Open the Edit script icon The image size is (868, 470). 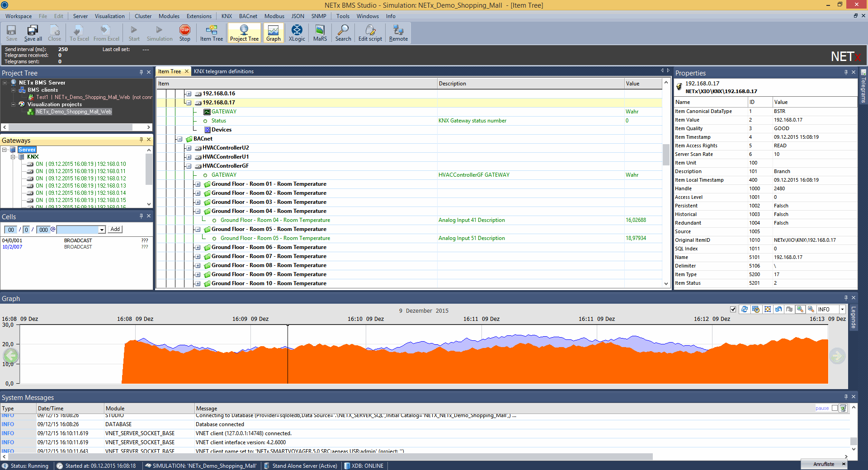point(370,33)
